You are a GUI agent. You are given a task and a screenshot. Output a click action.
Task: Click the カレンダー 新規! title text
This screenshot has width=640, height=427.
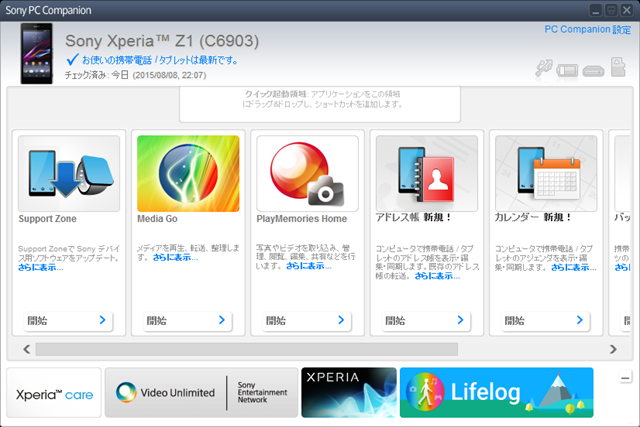[x=533, y=217]
